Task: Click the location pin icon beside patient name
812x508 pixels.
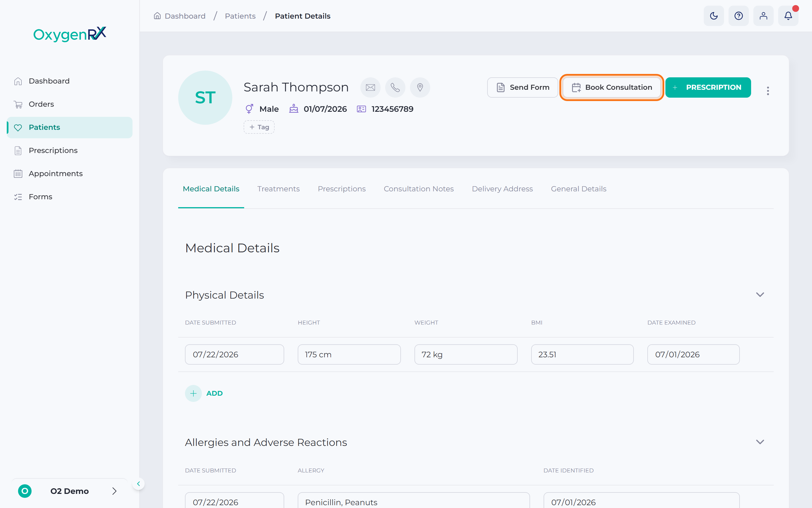Action: 420,87
